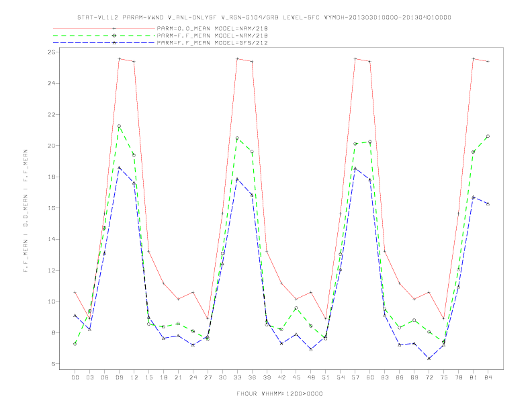Viewport: 532px width, 411px height.
Task: Click the green circle data point at hour 00
Action: [75, 344]
